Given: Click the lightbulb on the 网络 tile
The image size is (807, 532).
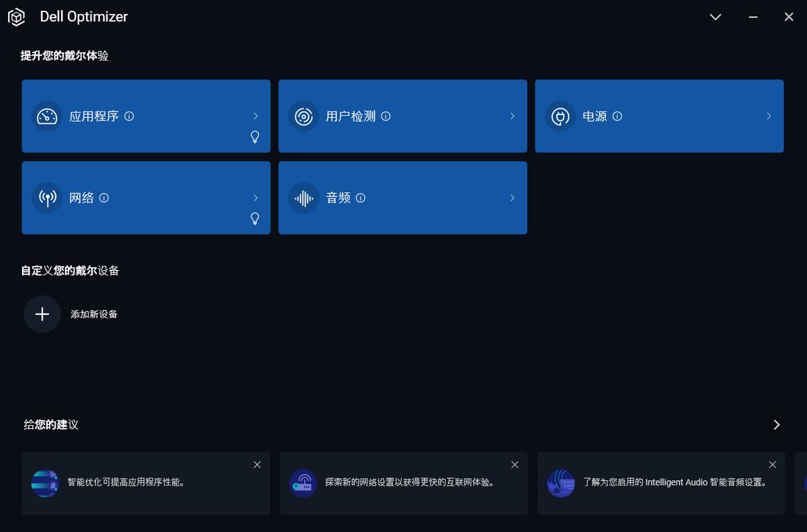Looking at the screenshot, I should [255, 219].
